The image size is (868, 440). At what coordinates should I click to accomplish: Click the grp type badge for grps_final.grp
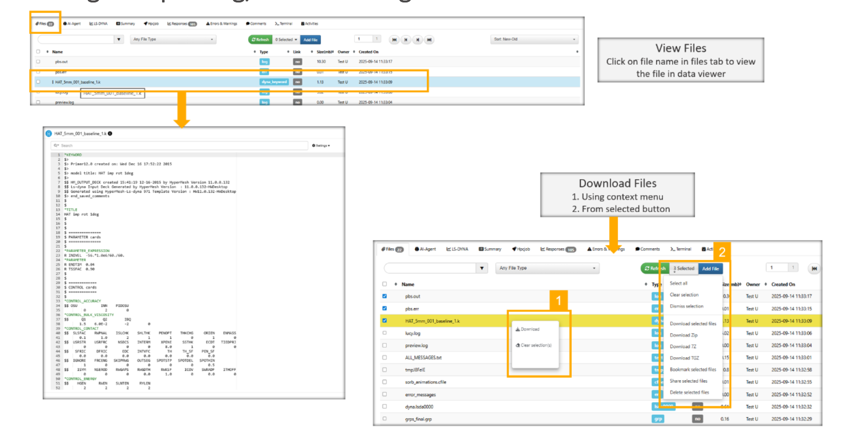(658, 419)
